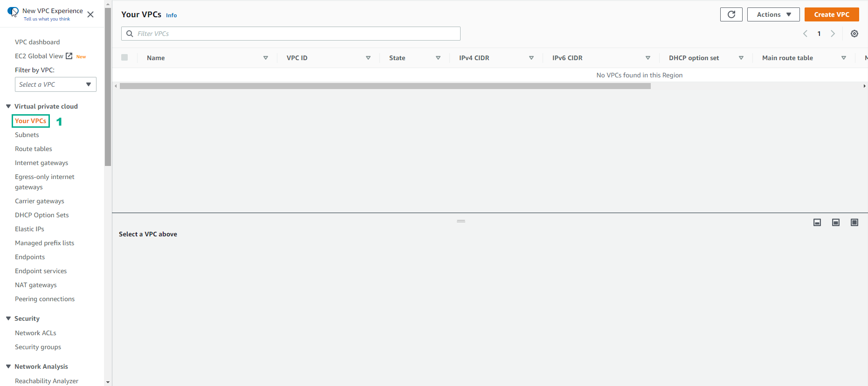Close the New VPC Experience banner

[x=90, y=14]
